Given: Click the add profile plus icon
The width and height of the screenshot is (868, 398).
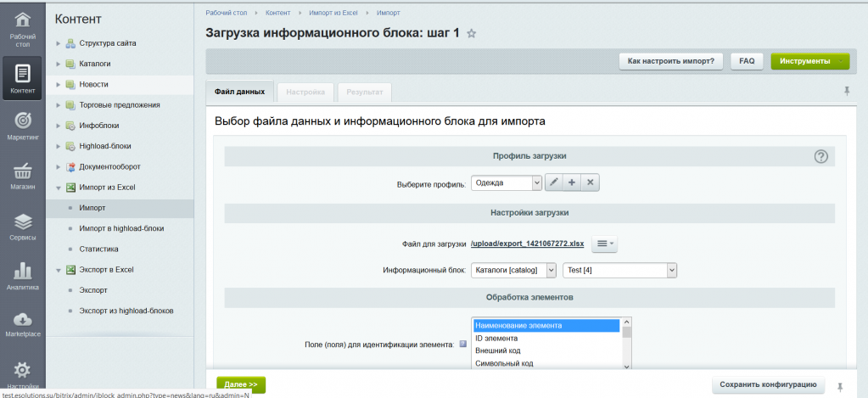Looking at the screenshot, I should 572,182.
